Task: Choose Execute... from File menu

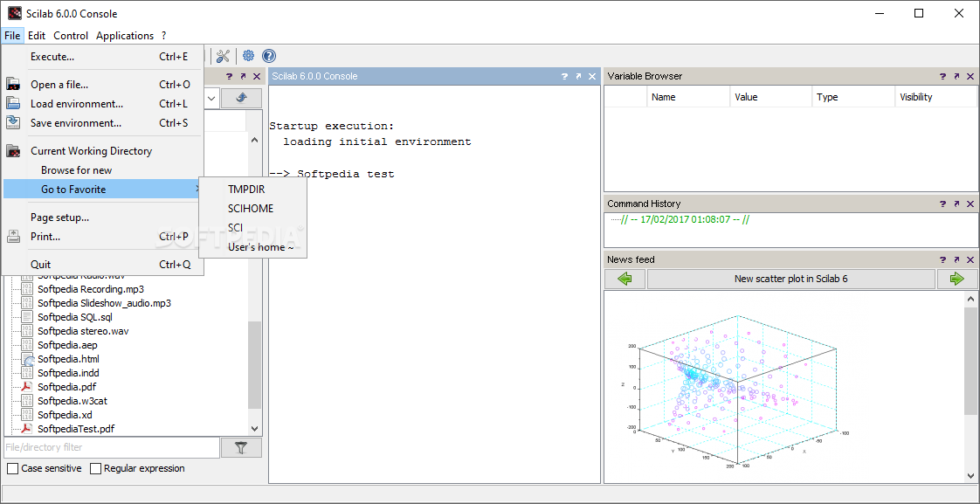Action: [102, 57]
